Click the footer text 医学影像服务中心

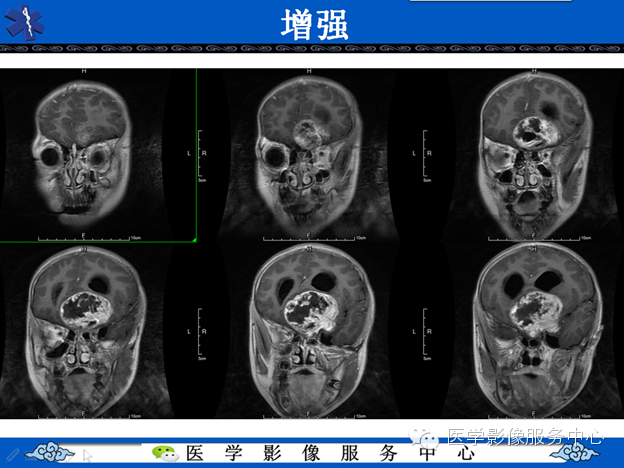coord(331,453)
